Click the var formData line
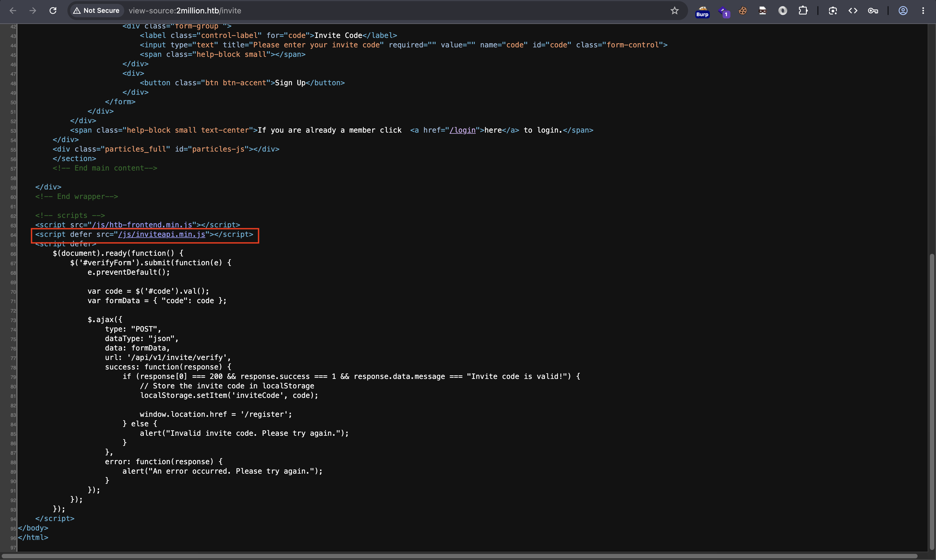This screenshot has height=560, width=936. [157, 301]
